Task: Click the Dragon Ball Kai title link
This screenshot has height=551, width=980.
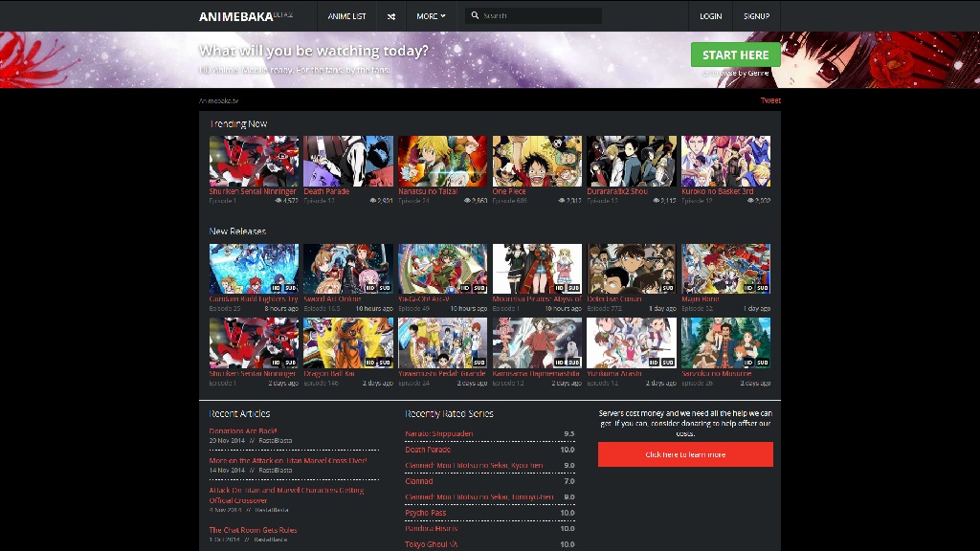Action: click(329, 374)
